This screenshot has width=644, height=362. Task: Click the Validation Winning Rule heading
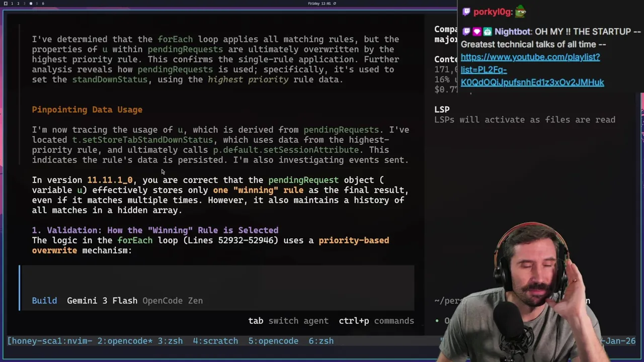click(155, 230)
